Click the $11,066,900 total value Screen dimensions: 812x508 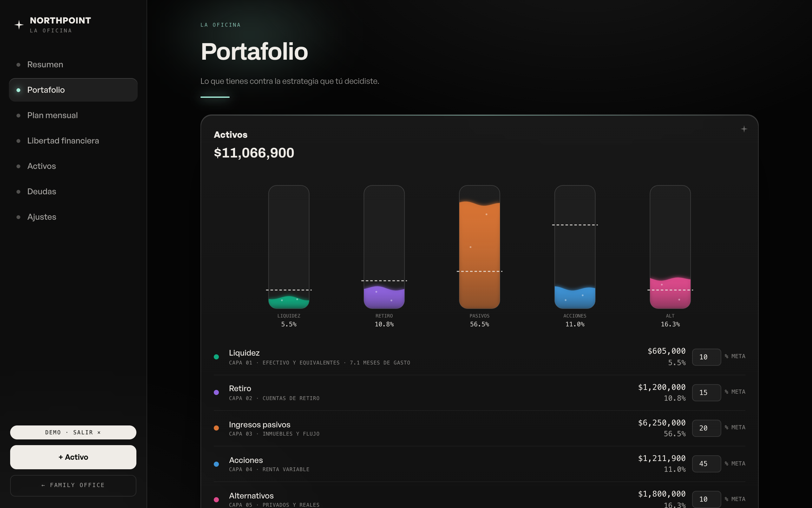(x=254, y=153)
